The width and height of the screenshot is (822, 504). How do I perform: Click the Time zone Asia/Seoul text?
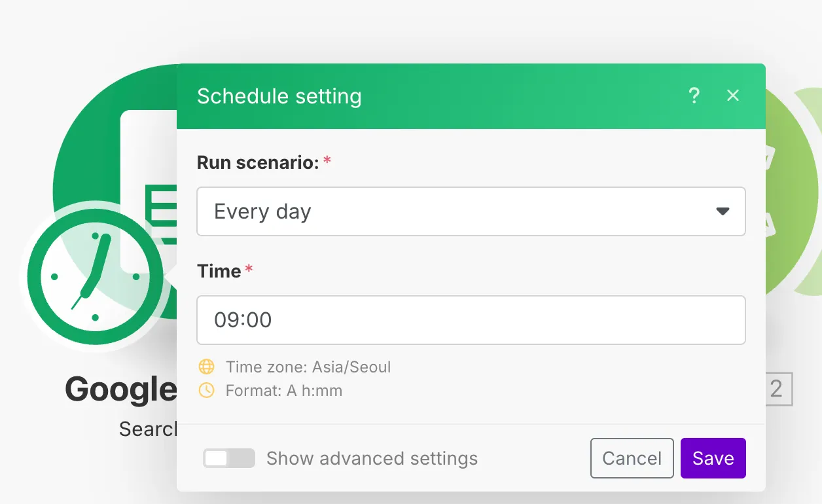click(x=308, y=367)
